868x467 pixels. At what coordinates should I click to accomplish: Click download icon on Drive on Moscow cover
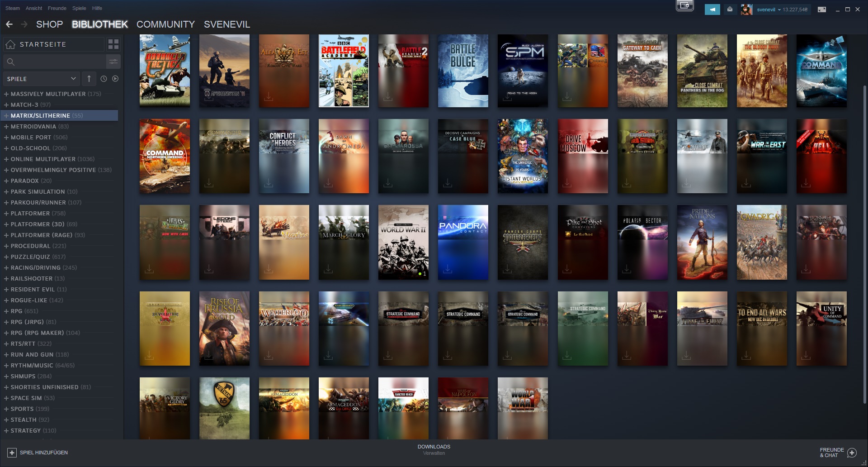[567, 183]
